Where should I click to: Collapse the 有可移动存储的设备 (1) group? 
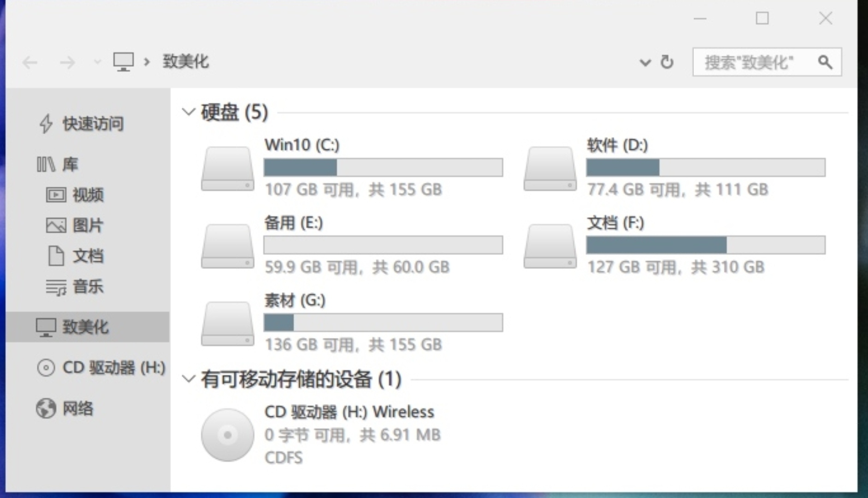click(189, 379)
